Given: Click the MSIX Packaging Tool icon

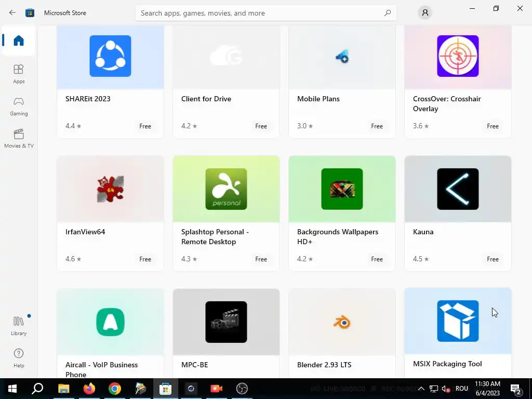Looking at the screenshot, I should coord(458,321).
